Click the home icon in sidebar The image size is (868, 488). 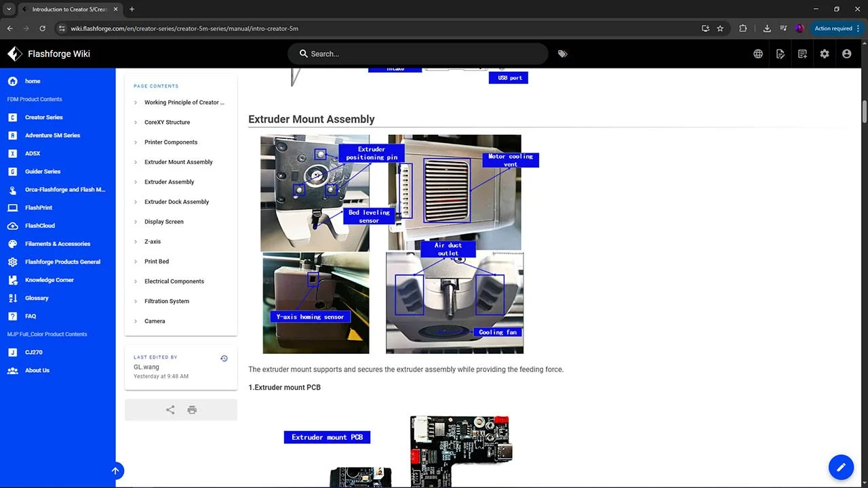(12, 81)
